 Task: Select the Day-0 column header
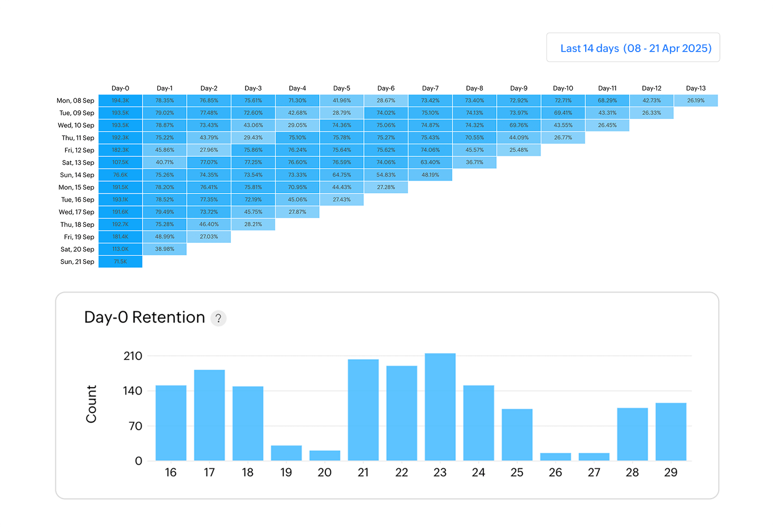click(121, 88)
